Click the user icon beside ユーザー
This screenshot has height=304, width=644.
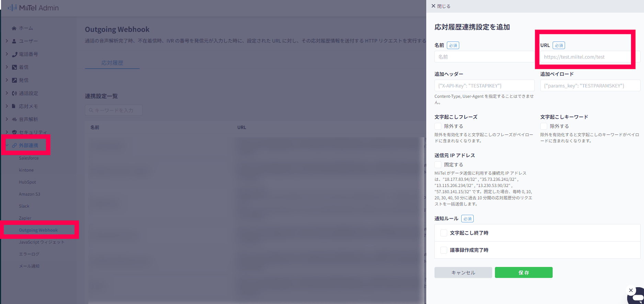14,41
